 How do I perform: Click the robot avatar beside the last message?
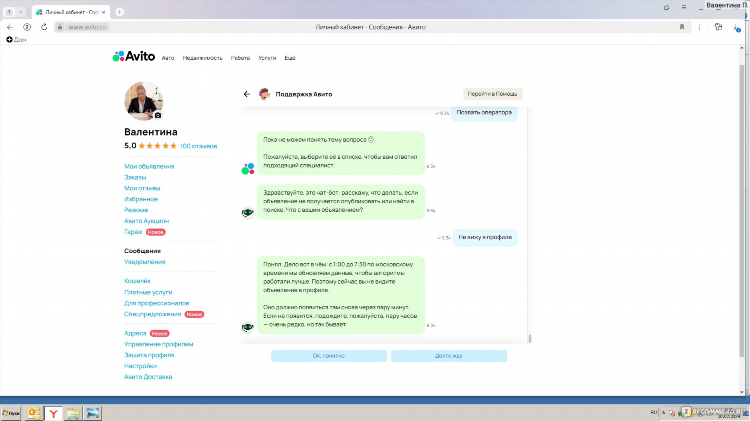click(x=247, y=327)
